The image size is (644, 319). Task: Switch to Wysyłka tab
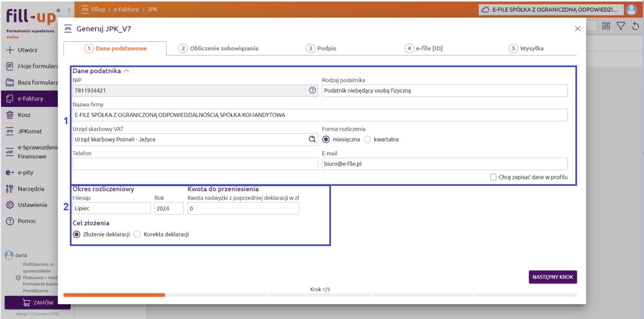pos(526,48)
